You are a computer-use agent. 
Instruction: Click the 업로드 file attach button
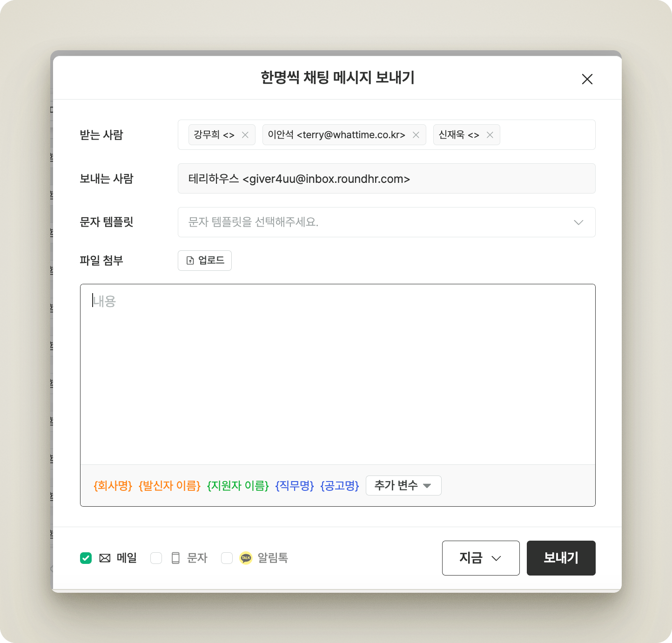tap(205, 261)
